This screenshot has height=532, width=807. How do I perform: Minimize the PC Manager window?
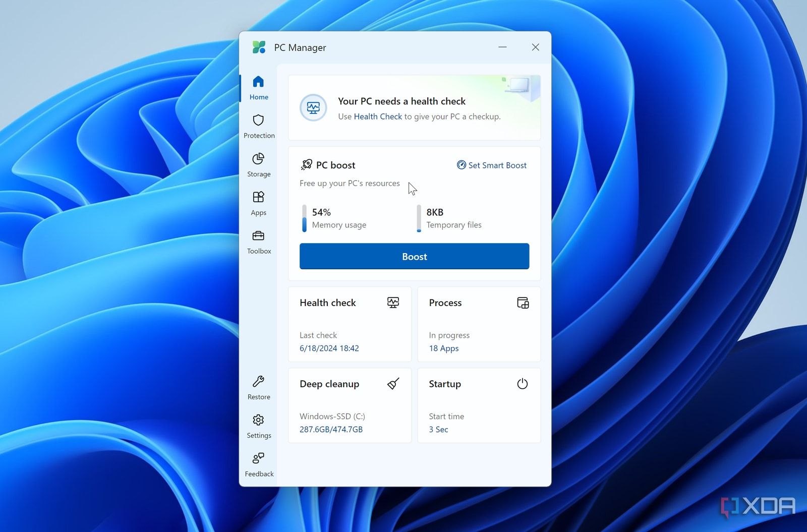(502, 47)
